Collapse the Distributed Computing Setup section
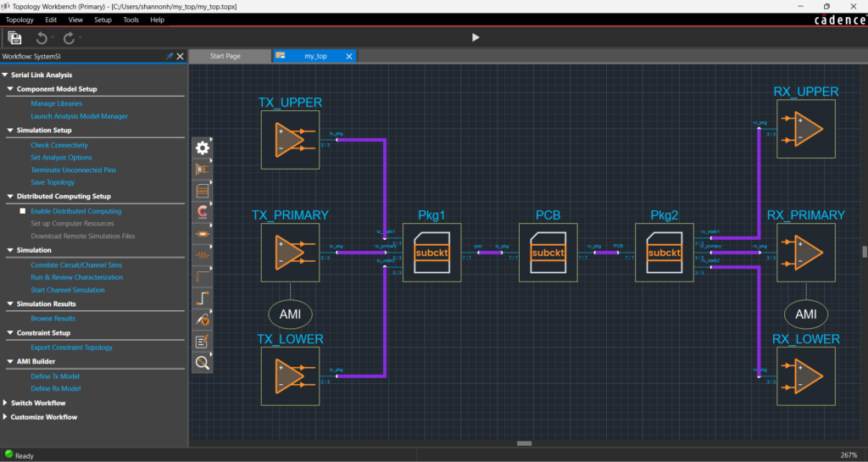Image resolution: width=868 pixels, height=462 pixels. [x=10, y=196]
